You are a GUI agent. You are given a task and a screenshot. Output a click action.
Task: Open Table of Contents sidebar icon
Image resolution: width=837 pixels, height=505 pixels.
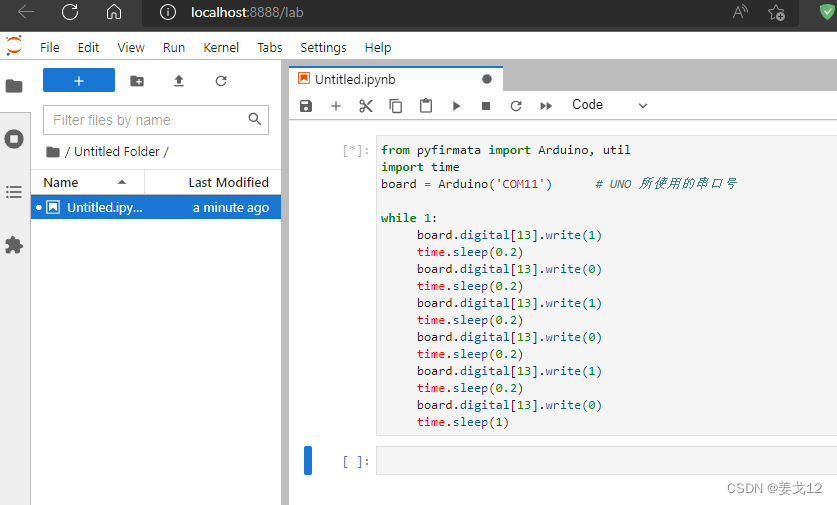coord(14,192)
